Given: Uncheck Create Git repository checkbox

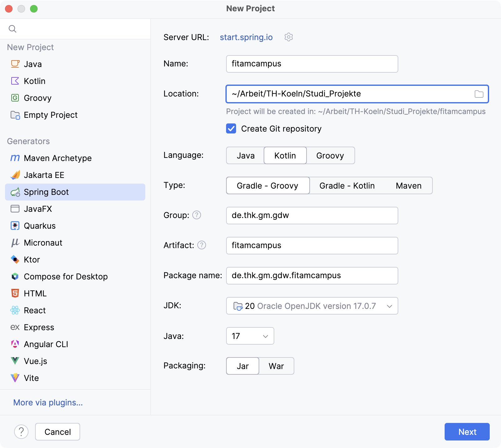Looking at the screenshot, I should pyautogui.click(x=231, y=128).
